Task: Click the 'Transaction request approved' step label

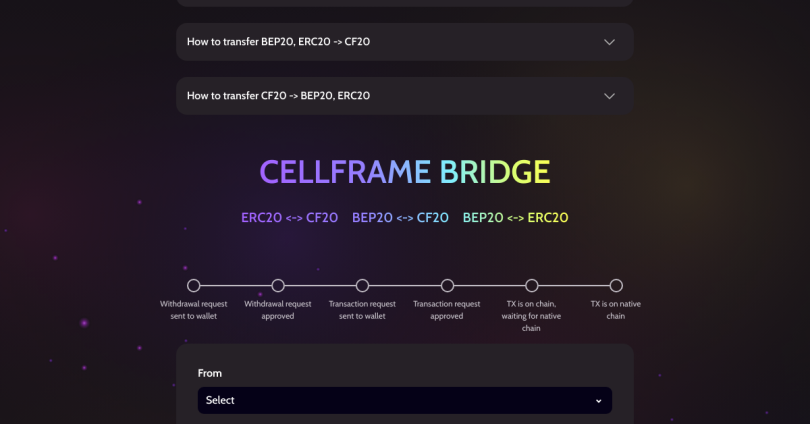Action: pyautogui.click(x=447, y=309)
